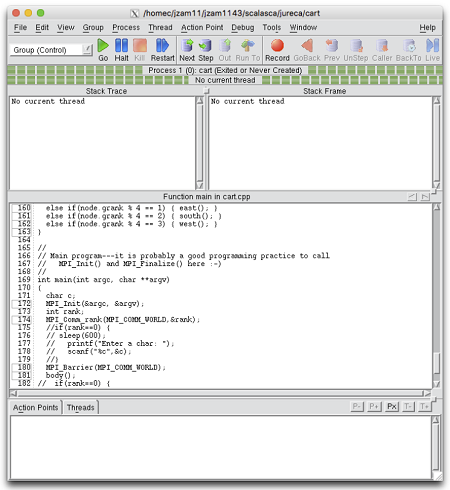Click the T+ next thread button
Image resolution: width=450 pixels, height=490 pixels.
pos(424,406)
